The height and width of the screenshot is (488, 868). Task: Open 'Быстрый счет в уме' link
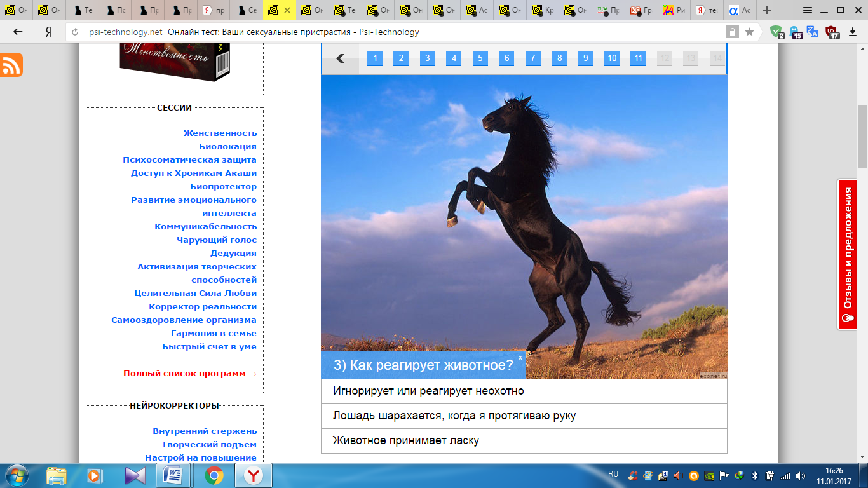(x=209, y=346)
